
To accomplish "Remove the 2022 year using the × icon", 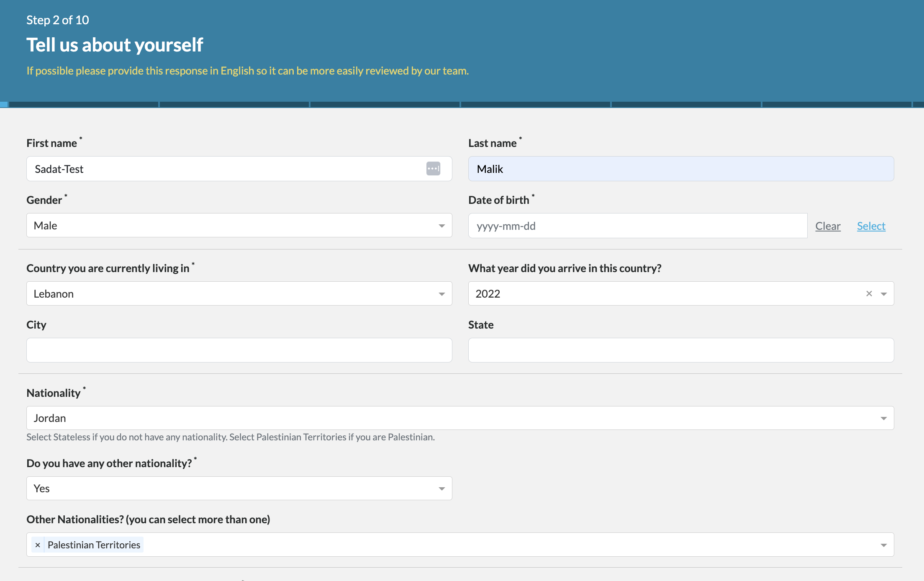I will click(x=869, y=293).
